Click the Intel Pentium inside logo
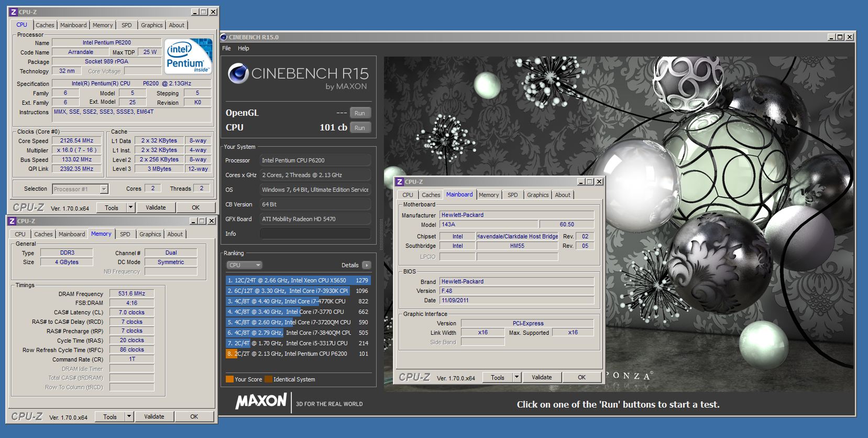Viewport: 868px width, 438px height. click(189, 56)
